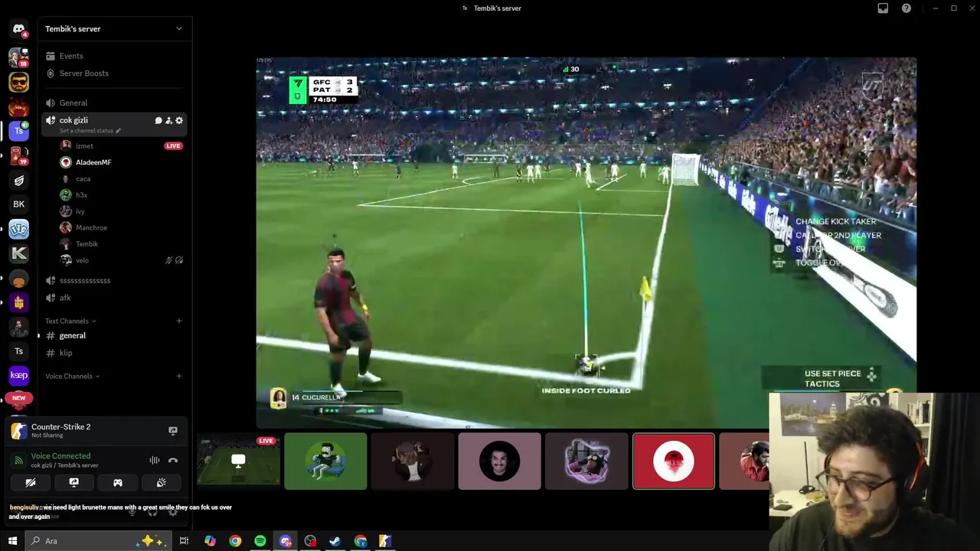
Task: Open the Windows Start menu
Action: pyautogui.click(x=12, y=541)
